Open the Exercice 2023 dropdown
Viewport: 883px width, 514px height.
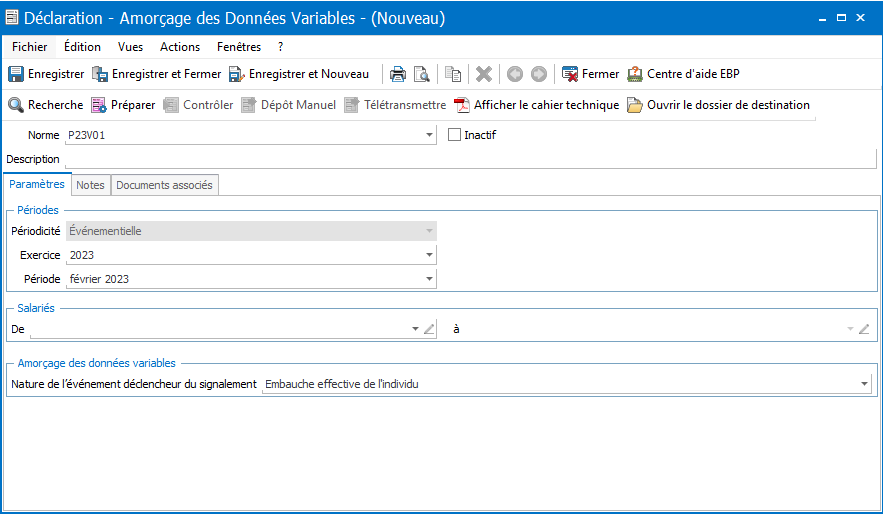429,255
